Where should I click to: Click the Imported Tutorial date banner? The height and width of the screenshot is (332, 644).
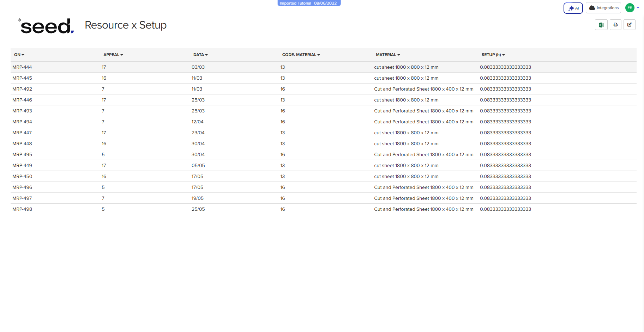(308, 3)
